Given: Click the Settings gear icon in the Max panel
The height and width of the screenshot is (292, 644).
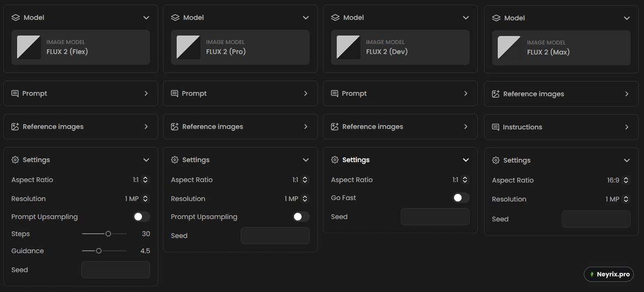Looking at the screenshot, I should (x=496, y=160).
